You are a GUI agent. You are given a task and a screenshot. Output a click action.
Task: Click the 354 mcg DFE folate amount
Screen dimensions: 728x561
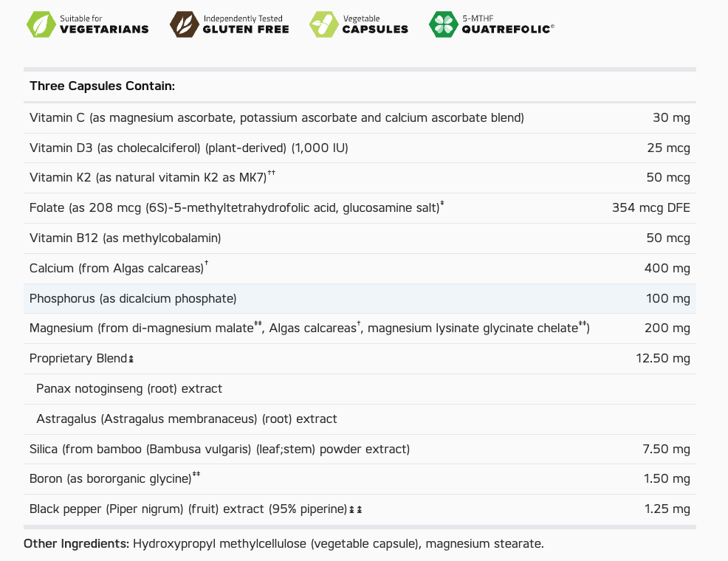coord(650,208)
